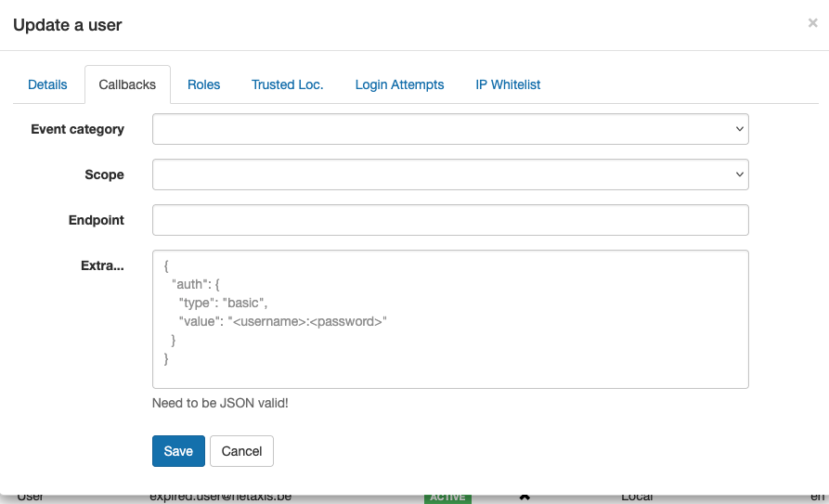This screenshot has width=829, height=504.
Task: Click the Extra... field label
Action: 102,265
